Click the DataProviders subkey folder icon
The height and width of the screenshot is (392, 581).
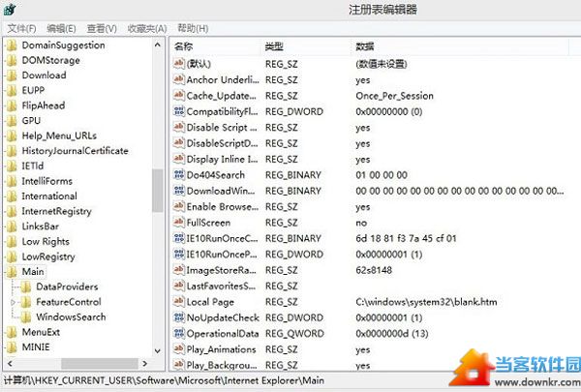tap(26, 286)
